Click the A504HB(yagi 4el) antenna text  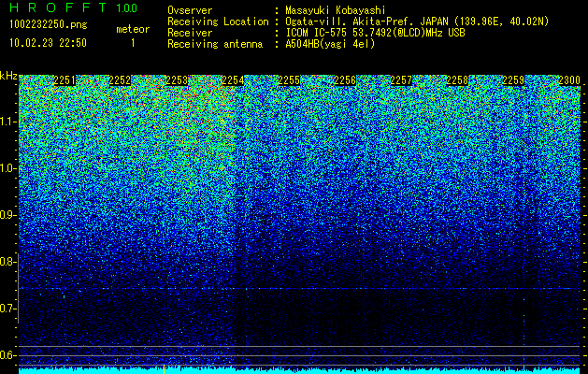coord(330,44)
